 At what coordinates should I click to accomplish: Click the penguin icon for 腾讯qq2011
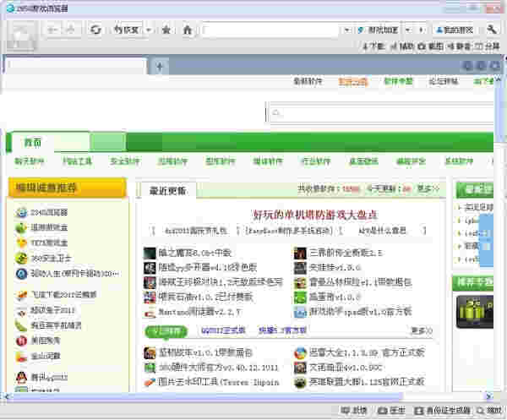pos(21,377)
